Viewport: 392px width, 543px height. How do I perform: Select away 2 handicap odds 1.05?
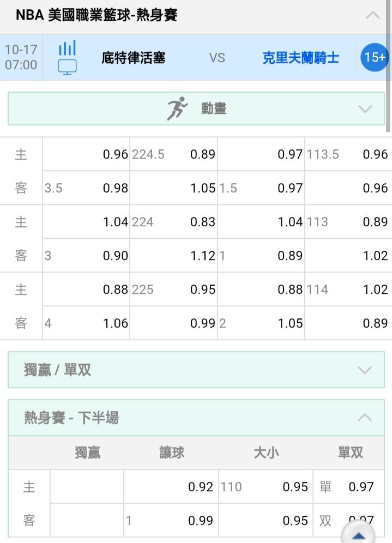[261, 323]
